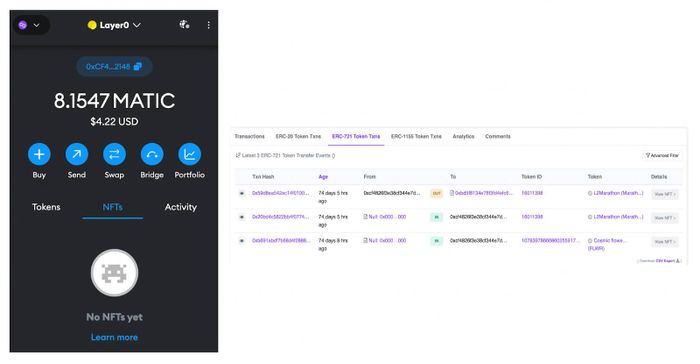Expand the Layer0 account selector

pyautogui.click(x=114, y=25)
